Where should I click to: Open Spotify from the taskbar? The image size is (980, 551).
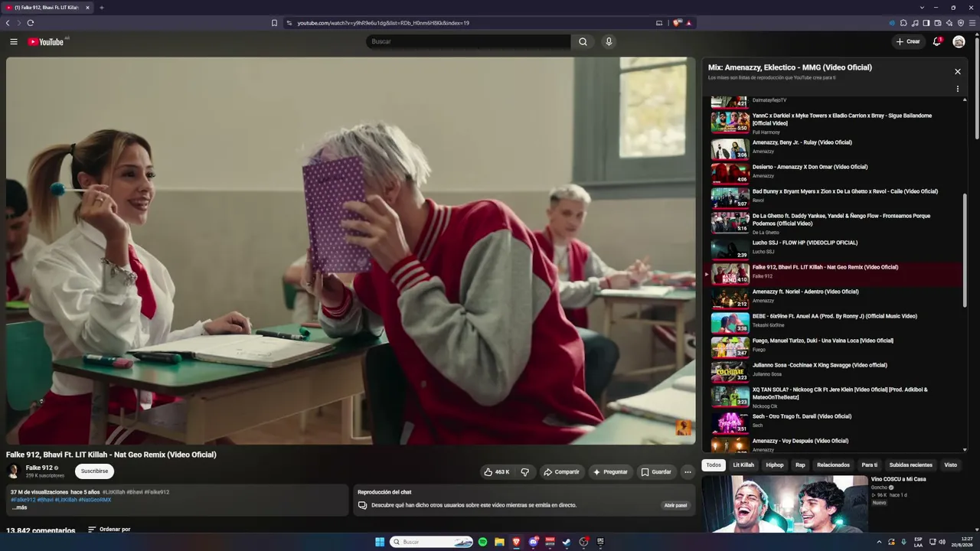pyautogui.click(x=482, y=542)
